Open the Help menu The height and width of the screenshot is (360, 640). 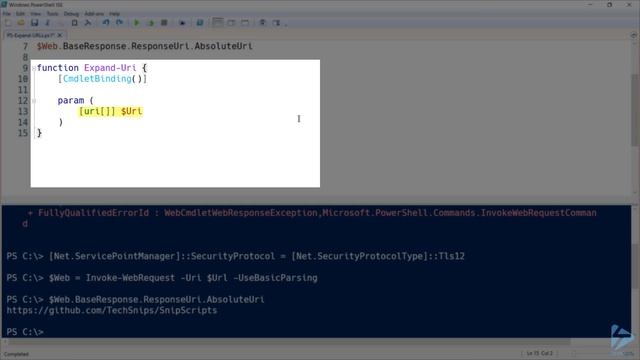pos(114,13)
